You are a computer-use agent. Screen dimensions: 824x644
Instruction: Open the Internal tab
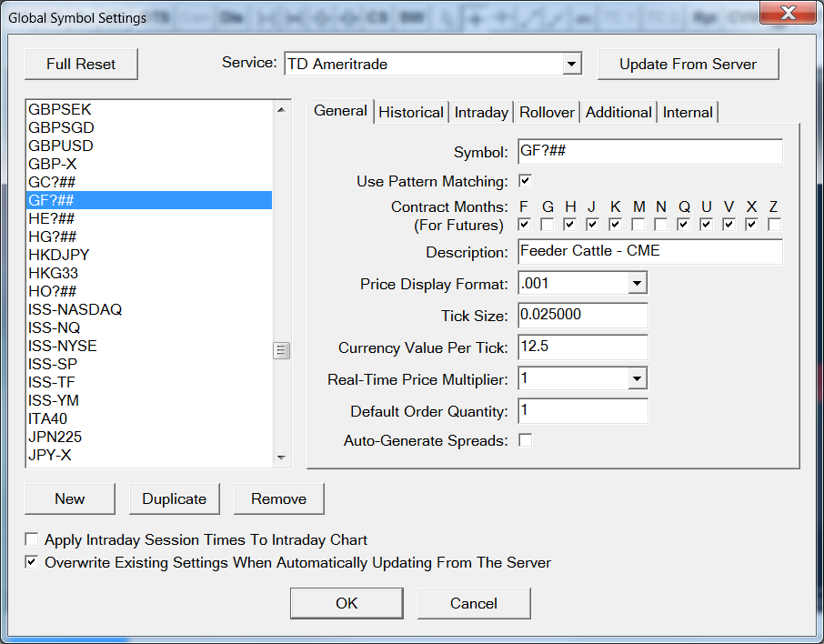688,113
